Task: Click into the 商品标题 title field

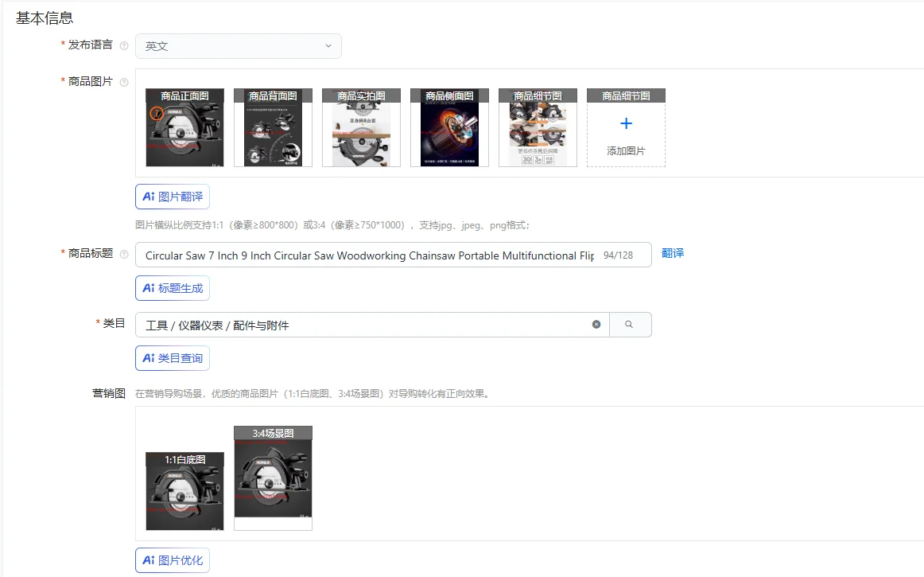Action: click(x=394, y=255)
